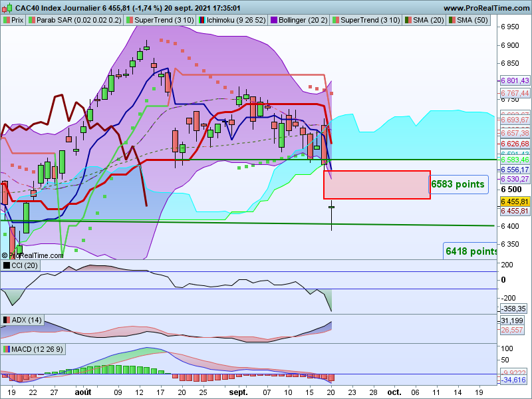532x399 pixels.
Task: Click the purple 6 801,43 price tag
Action: click(515, 80)
